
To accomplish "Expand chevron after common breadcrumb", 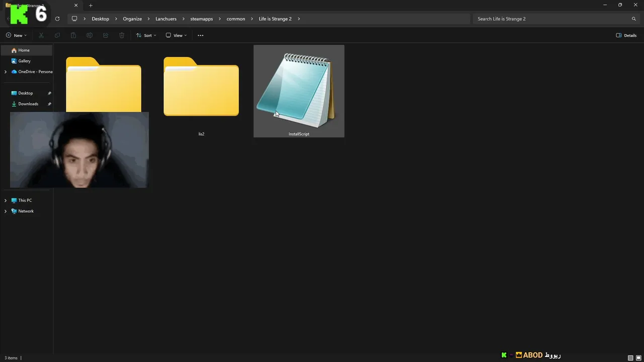I will coord(252,19).
